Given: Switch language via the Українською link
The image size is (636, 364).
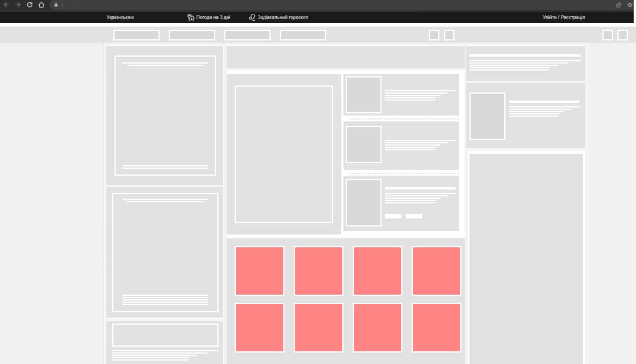Looking at the screenshot, I should tap(120, 17).
